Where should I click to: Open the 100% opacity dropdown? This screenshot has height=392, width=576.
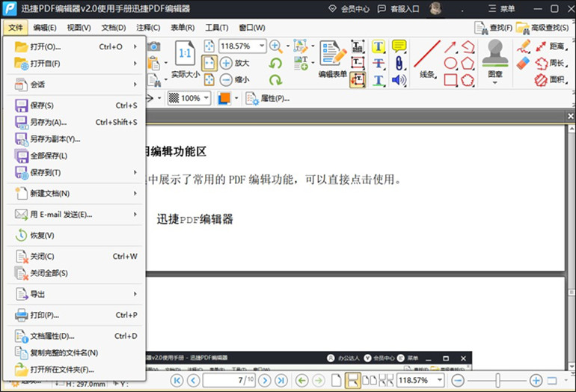[x=206, y=98]
